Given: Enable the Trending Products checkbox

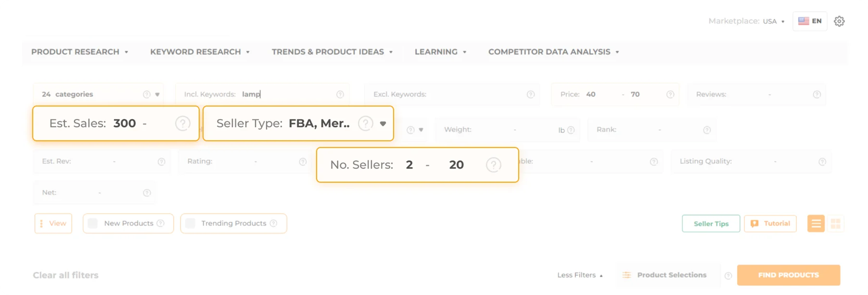Looking at the screenshot, I should click(x=190, y=223).
